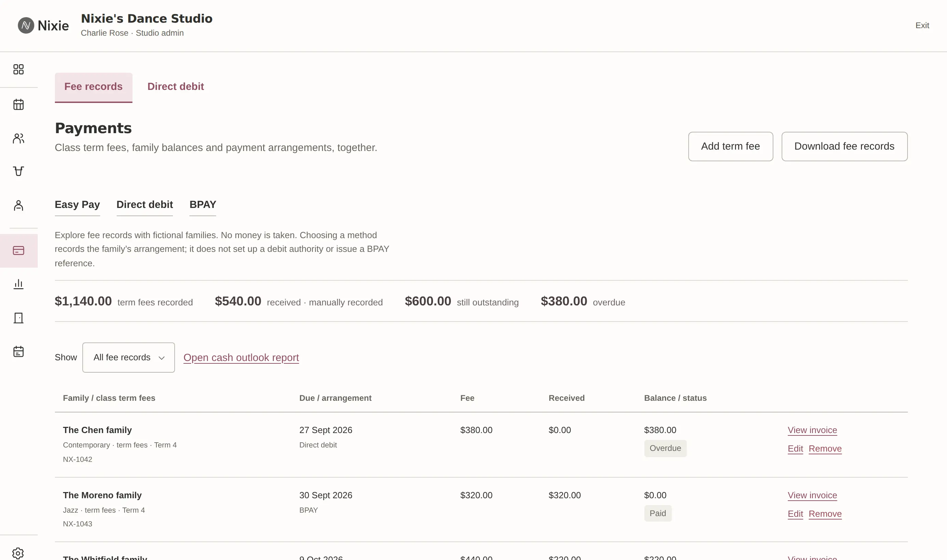Remove the Chen family fee record
947x560 pixels.
click(x=825, y=449)
